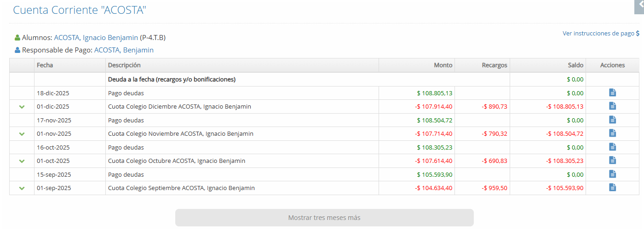The width and height of the screenshot is (644, 231).
Task: Collapse panel using top-right arrow tab
Action: [x=640, y=5]
